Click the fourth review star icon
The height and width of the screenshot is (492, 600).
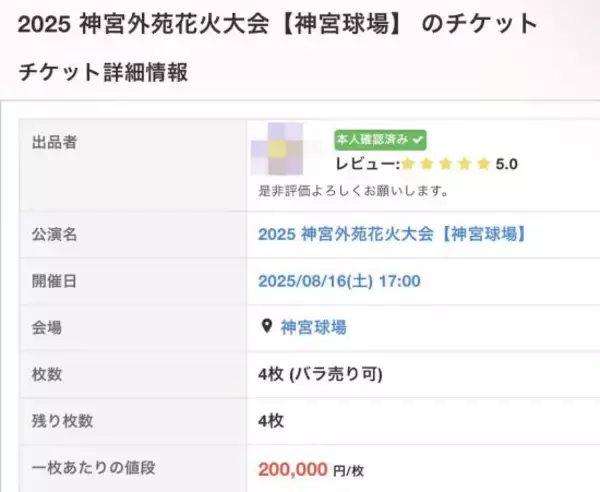click(466, 164)
